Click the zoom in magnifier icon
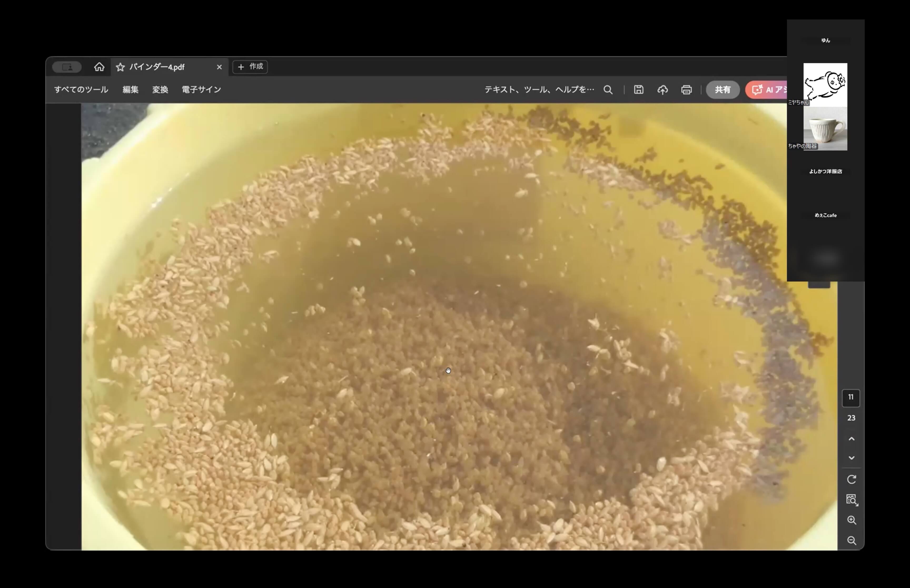This screenshot has width=910, height=588. (851, 520)
